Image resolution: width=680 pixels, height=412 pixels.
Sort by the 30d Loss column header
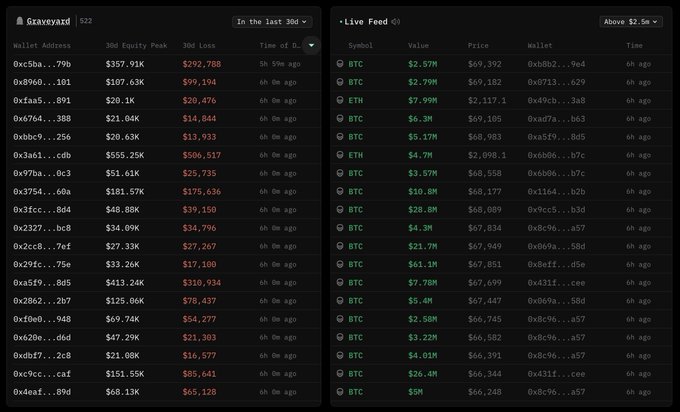199,46
